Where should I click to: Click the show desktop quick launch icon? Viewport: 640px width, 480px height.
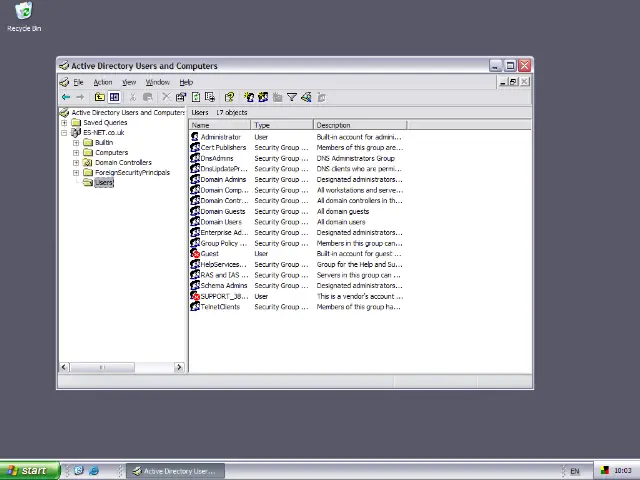point(79,471)
